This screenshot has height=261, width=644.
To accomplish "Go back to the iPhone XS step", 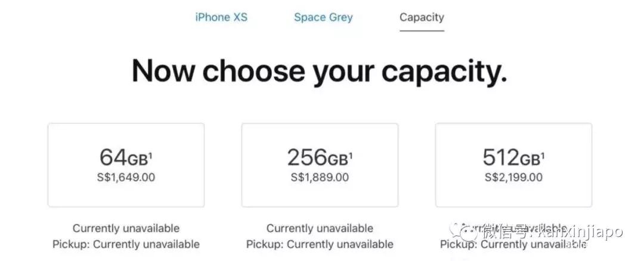I will [221, 17].
